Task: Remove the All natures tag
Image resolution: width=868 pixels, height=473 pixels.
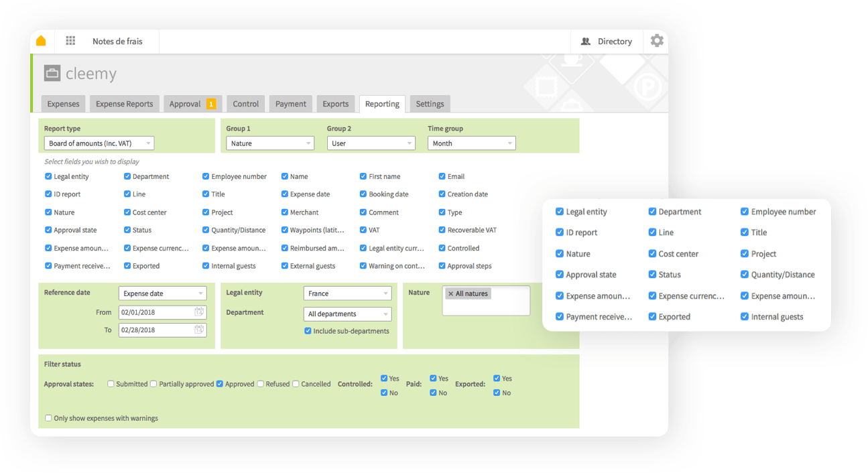Action: (450, 293)
